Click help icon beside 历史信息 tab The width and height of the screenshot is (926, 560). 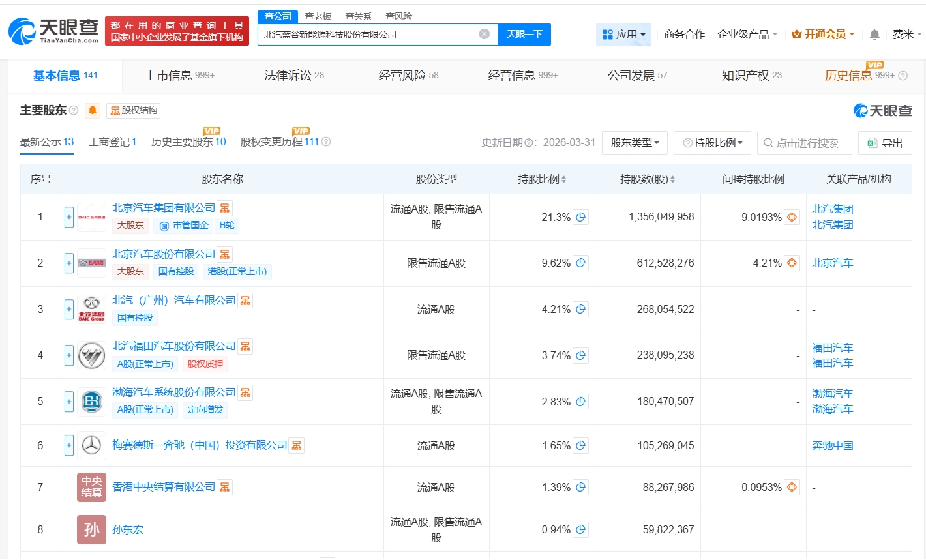coord(903,76)
